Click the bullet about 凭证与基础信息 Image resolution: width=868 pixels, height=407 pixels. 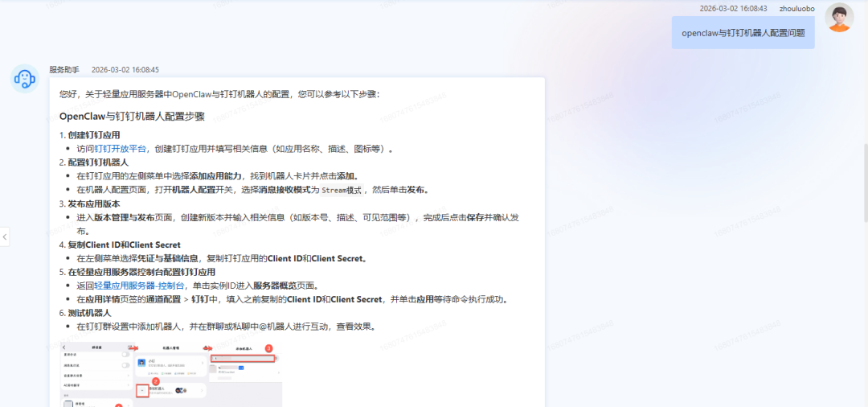tap(223, 258)
